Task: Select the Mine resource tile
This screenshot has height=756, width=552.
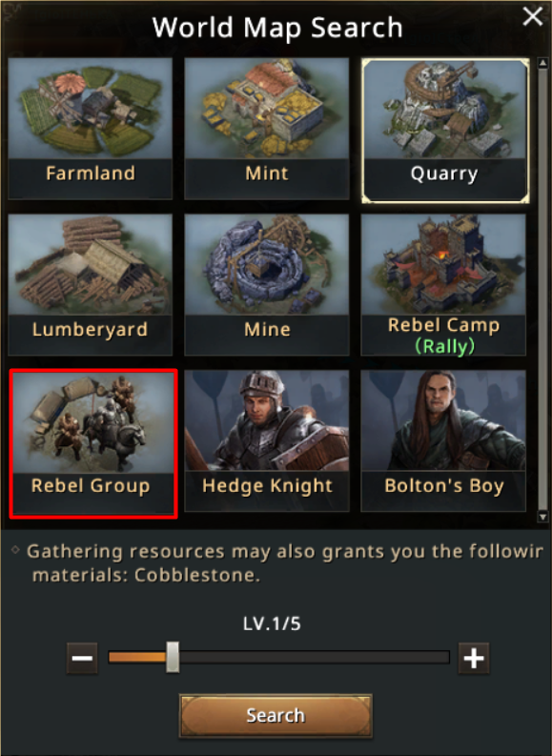Action: tap(267, 284)
